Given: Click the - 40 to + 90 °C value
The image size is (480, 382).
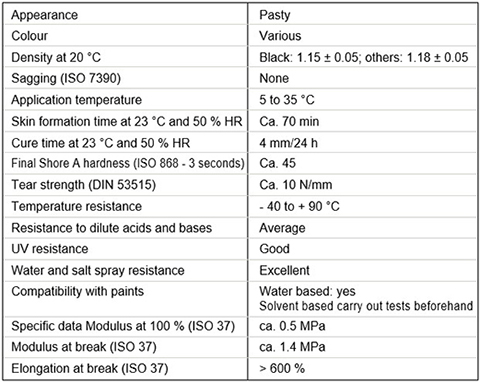Looking at the screenshot, I should pos(299,206).
